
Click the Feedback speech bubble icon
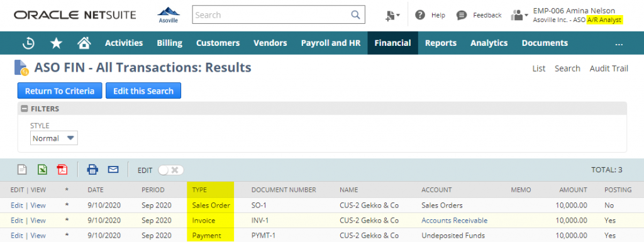(x=462, y=15)
